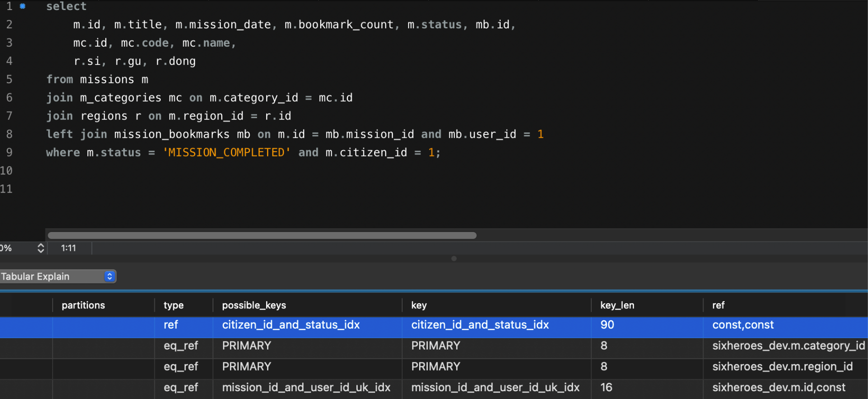Click 'm.citizen_id' on line 9
868x399 pixels.
366,153
